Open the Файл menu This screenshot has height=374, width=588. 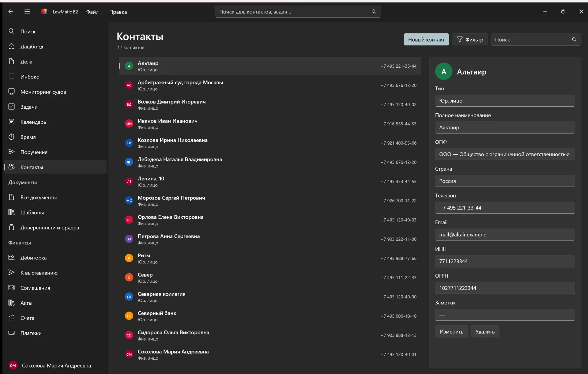[92, 12]
